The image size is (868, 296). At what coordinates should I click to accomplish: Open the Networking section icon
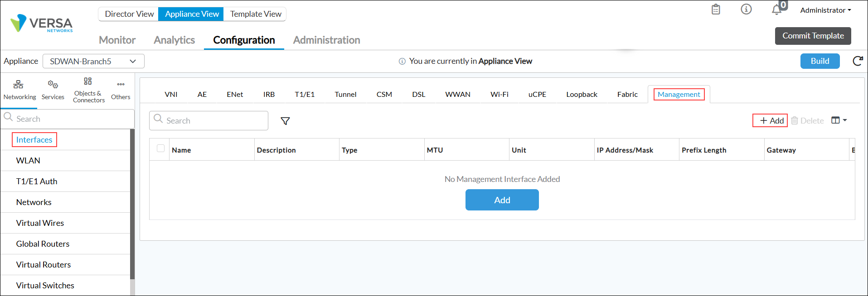tap(19, 85)
